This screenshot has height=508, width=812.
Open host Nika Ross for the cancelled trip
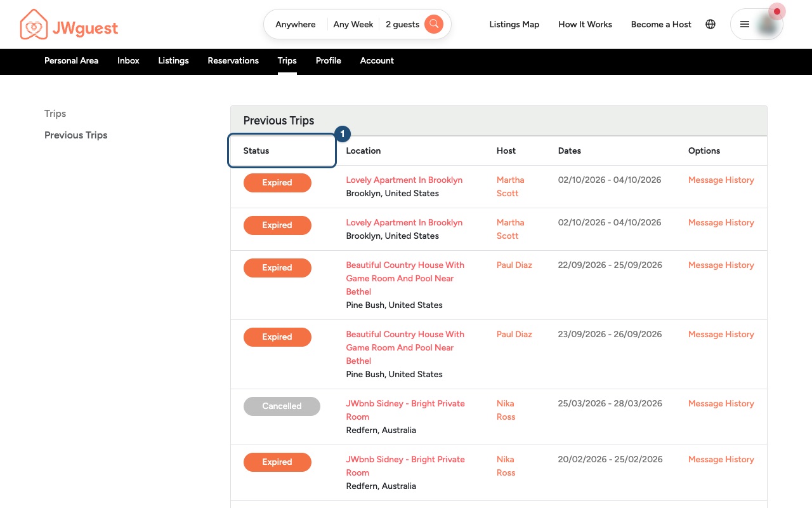[x=506, y=410]
